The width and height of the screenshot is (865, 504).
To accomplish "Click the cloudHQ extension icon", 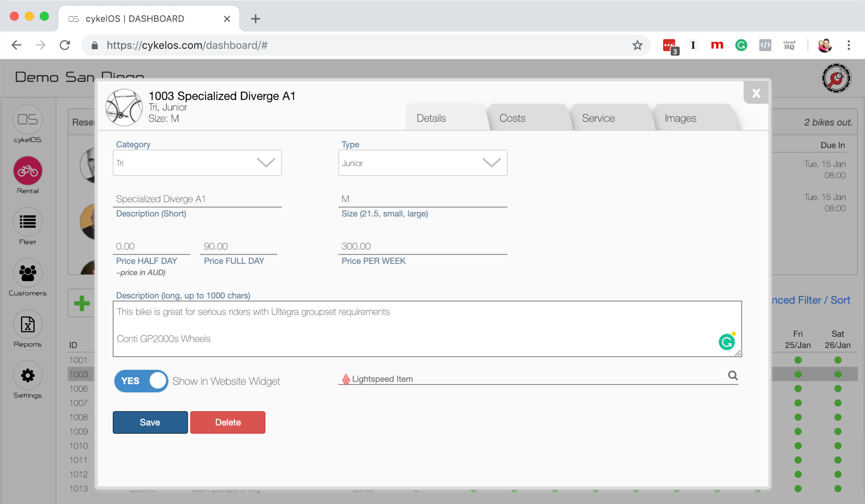I will (789, 45).
